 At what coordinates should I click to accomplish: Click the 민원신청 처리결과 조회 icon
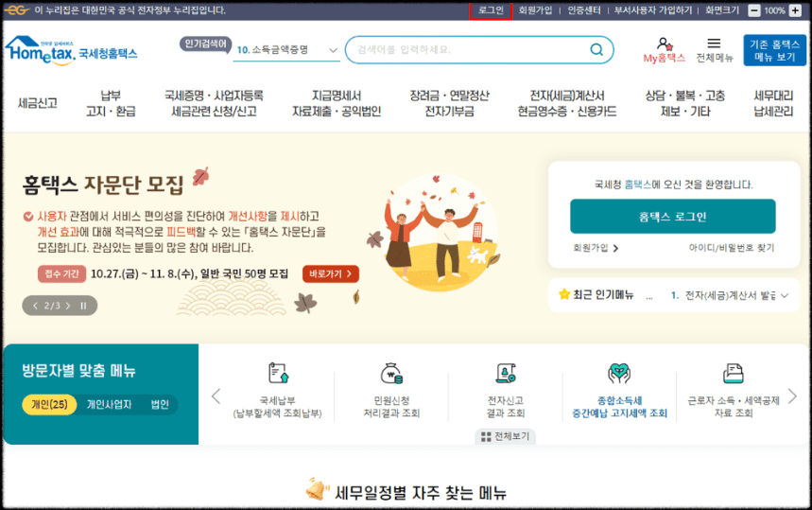coord(391,373)
